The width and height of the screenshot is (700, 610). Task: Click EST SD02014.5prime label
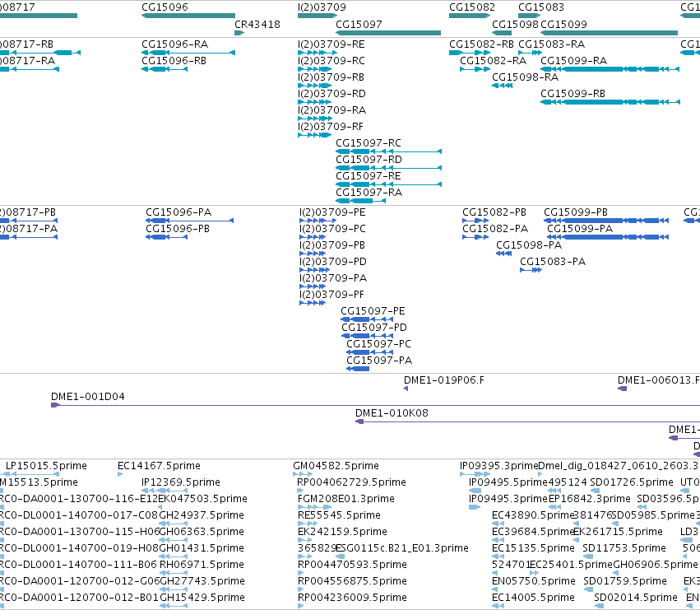point(636,598)
